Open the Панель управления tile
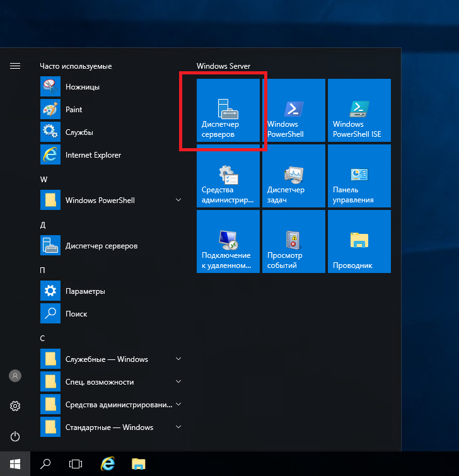Image resolution: width=459 pixels, height=476 pixels. click(359, 176)
